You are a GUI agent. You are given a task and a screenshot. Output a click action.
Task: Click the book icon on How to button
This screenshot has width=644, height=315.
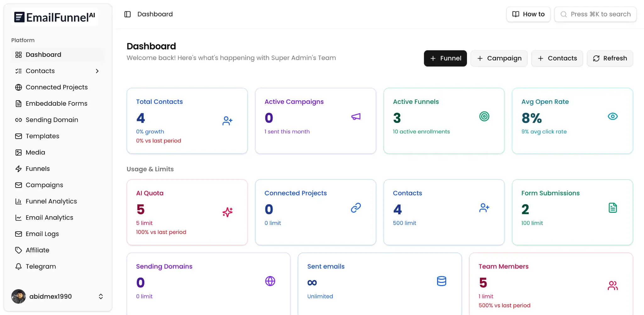pyautogui.click(x=516, y=14)
